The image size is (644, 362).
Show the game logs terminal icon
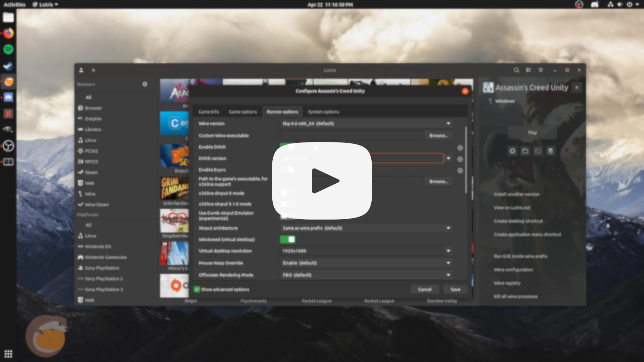(x=538, y=151)
